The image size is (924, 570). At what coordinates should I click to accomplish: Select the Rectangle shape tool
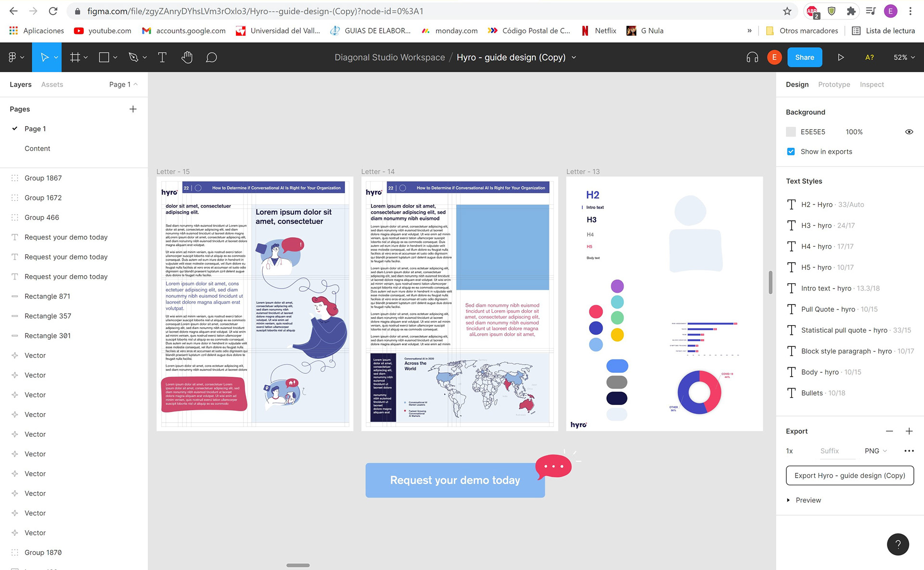coord(104,57)
